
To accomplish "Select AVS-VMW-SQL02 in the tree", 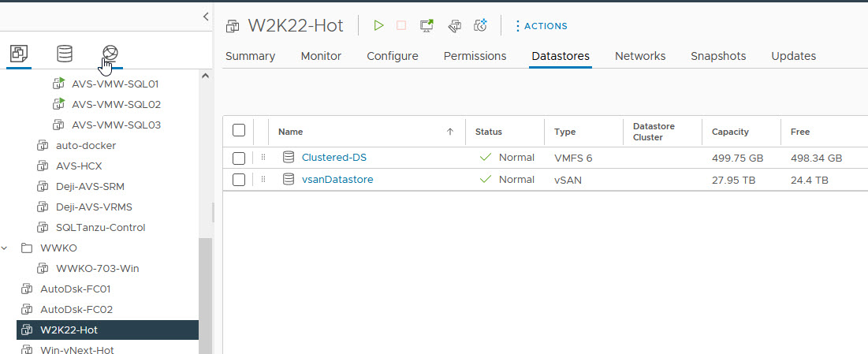I will 116,104.
